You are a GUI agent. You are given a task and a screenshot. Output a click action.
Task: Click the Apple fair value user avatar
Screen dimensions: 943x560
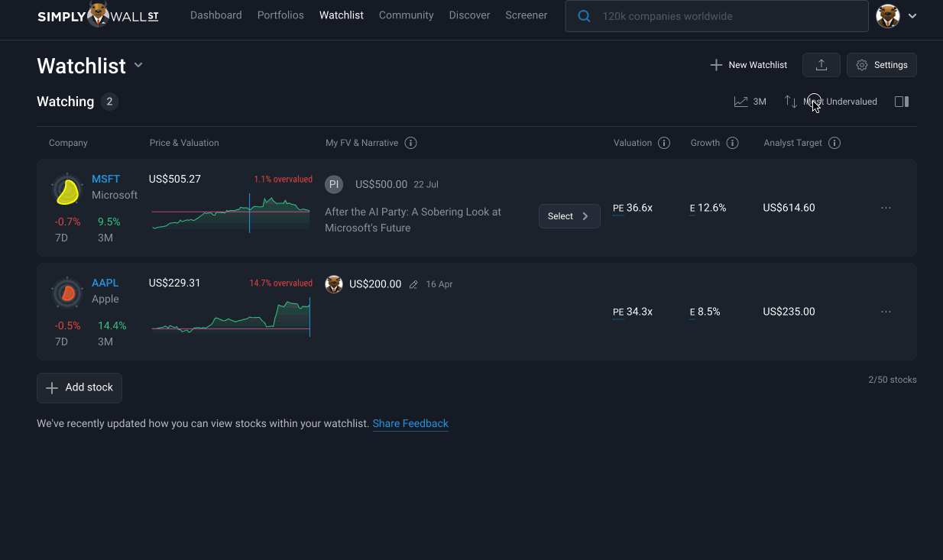334,284
